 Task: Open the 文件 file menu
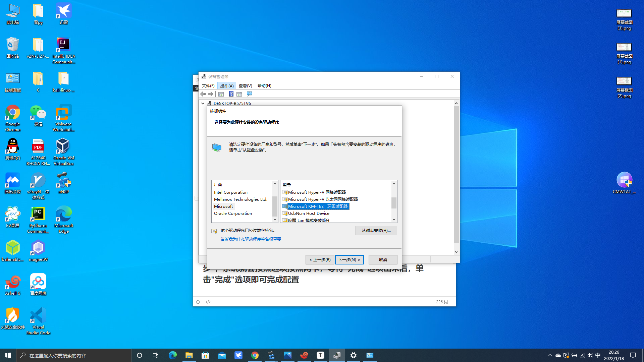click(x=208, y=85)
